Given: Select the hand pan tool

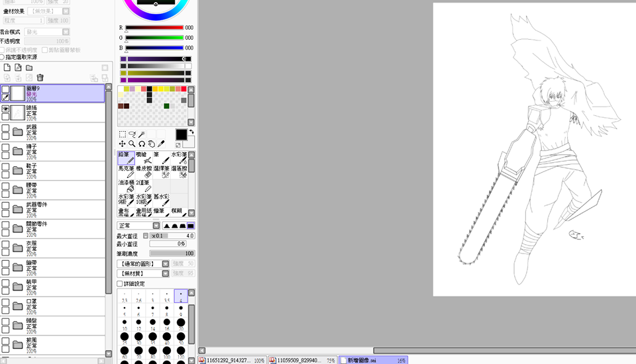Looking at the screenshot, I should click(x=151, y=144).
